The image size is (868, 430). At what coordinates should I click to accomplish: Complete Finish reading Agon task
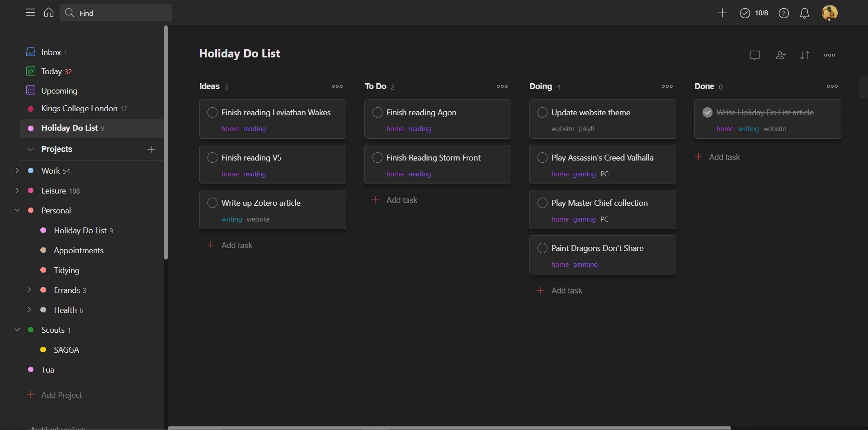coord(377,113)
